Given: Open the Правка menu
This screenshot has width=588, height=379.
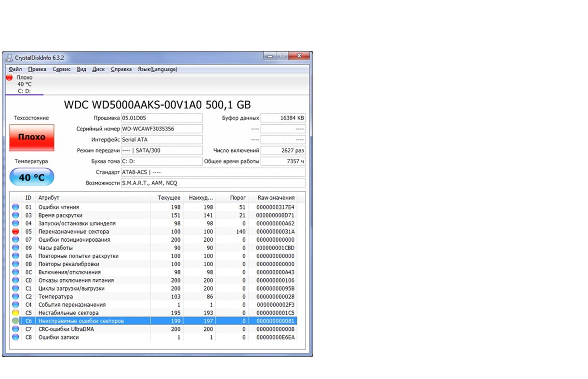Looking at the screenshot, I should pos(37,69).
